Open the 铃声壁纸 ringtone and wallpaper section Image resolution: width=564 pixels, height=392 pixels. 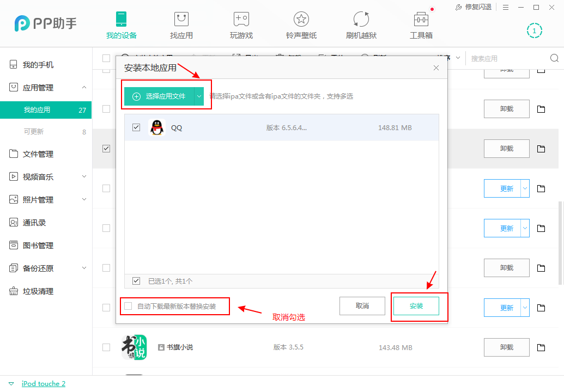coord(301,24)
